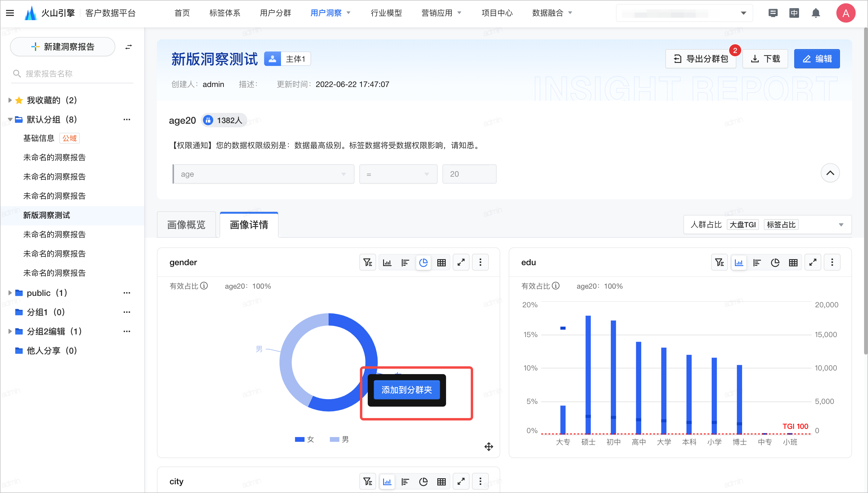Switch edu chart to table view
The image size is (868, 493).
(x=793, y=262)
